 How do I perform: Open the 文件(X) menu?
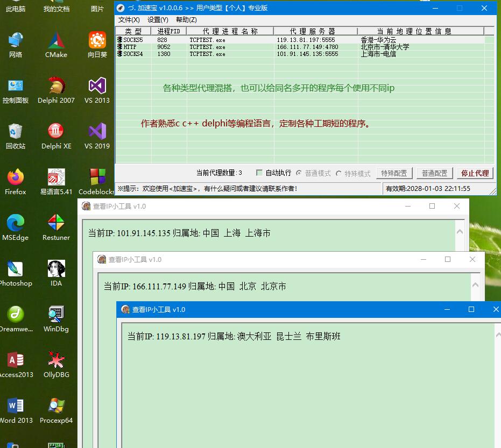(129, 20)
